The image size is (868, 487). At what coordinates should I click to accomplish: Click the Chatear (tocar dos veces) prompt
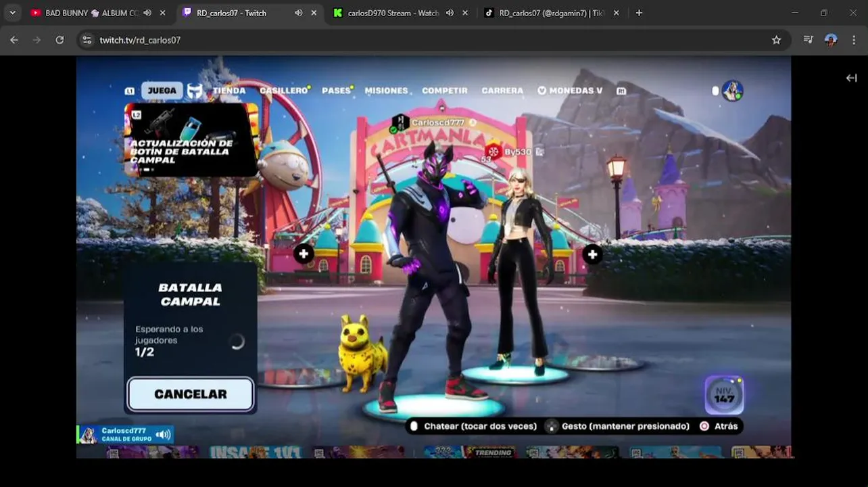coord(473,426)
